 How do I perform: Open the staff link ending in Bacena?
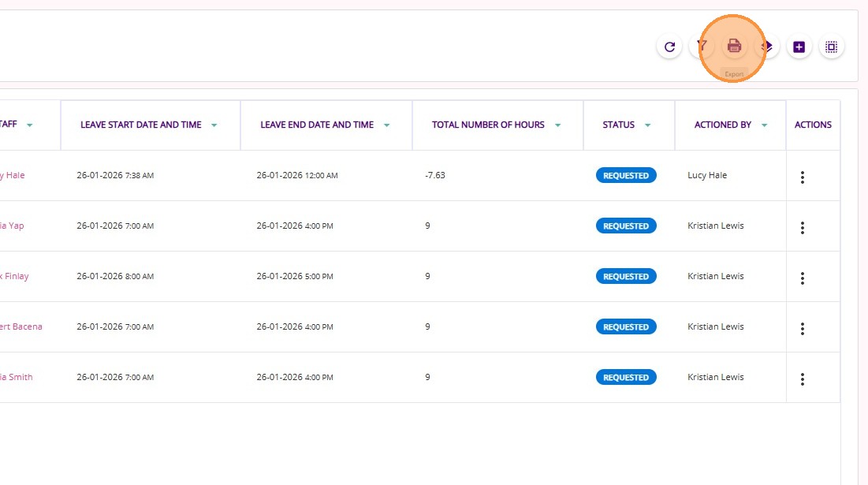[x=21, y=326]
